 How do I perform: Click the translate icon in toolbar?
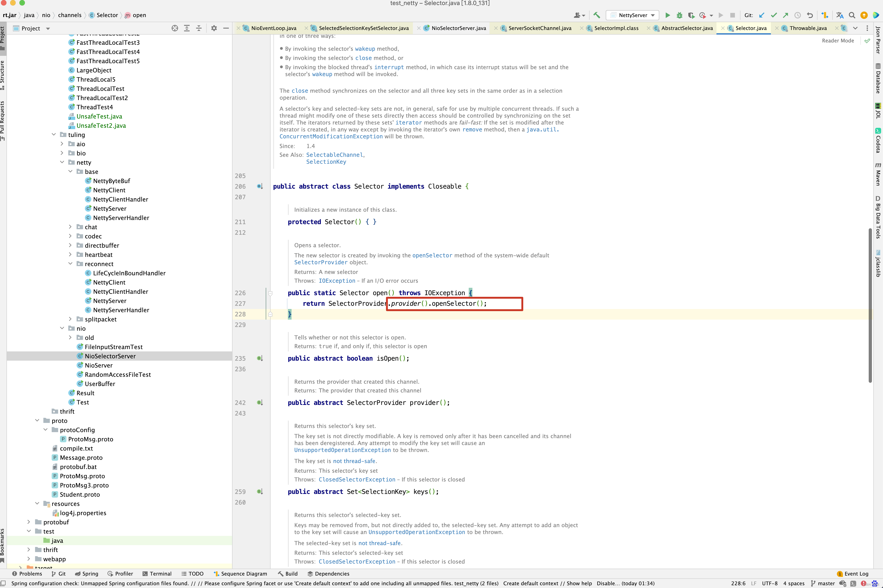tap(839, 15)
